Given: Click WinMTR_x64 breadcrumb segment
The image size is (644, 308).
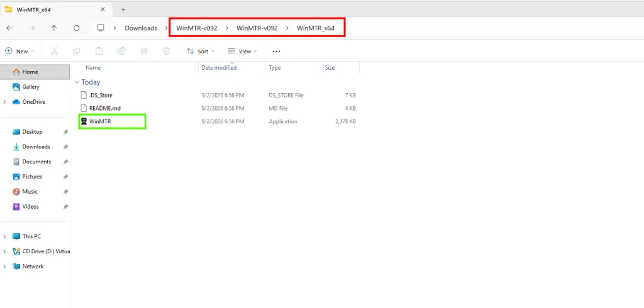Looking at the screenshot, I should [316, 28].
